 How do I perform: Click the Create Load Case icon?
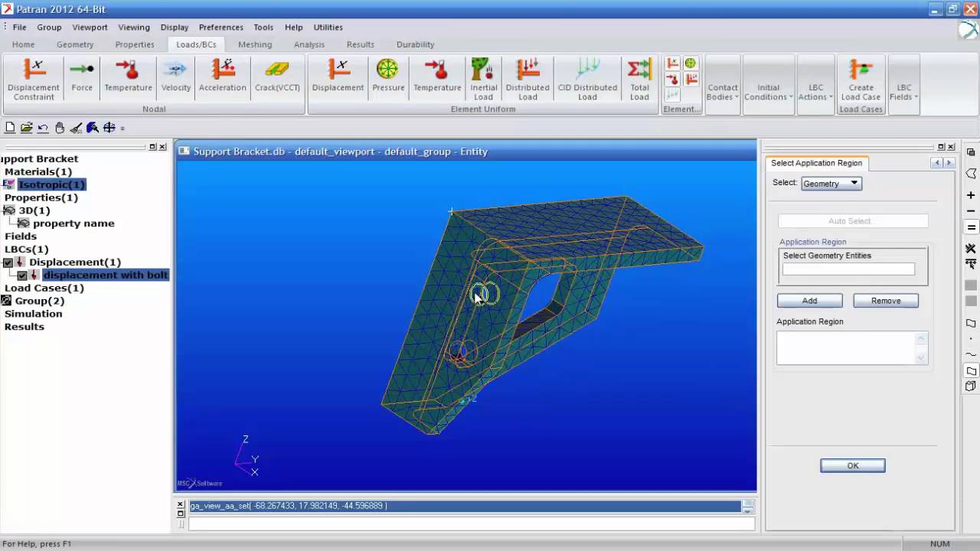tap(861, 80)
